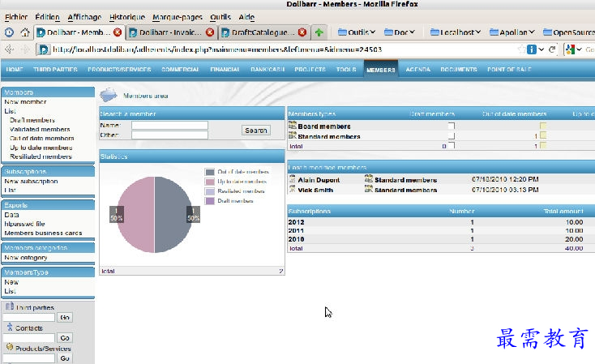Viewport: 595px width, 364px height.
Task: Go to the Home top menu
Action: [15, 70]
